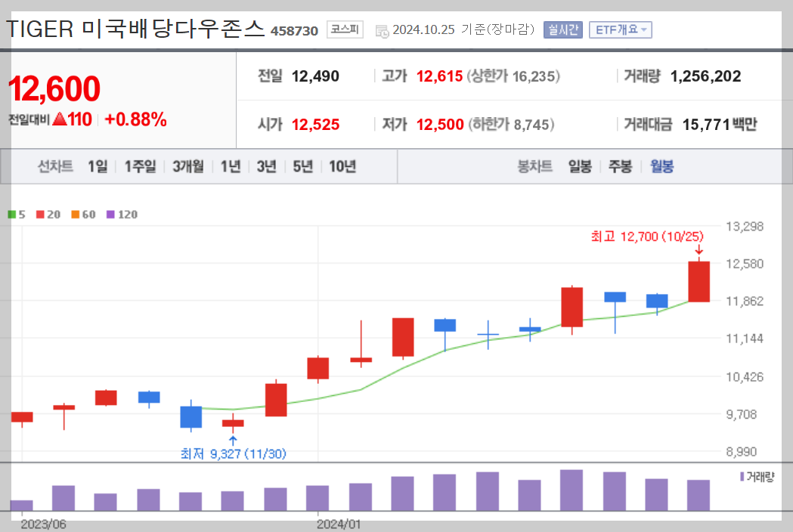Click the change percent +0.88%
The width and height of the screenshot is (793, 532).
(135, 119)
